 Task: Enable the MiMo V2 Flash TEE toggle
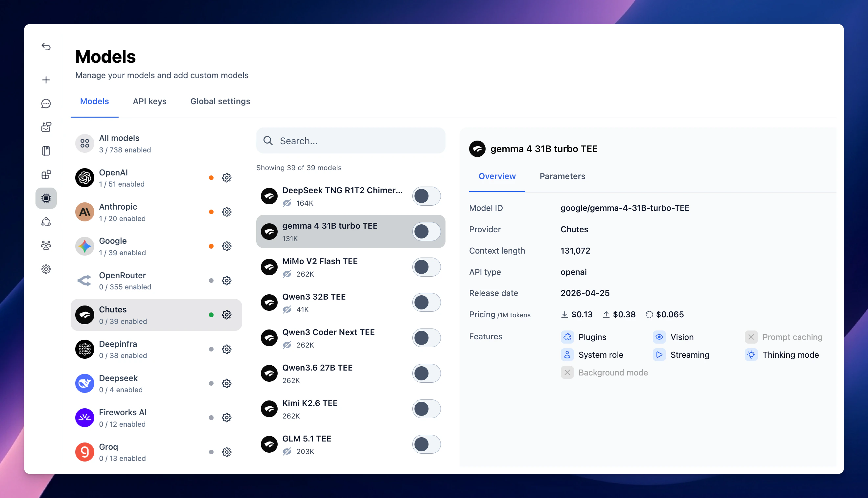point(426,267)
